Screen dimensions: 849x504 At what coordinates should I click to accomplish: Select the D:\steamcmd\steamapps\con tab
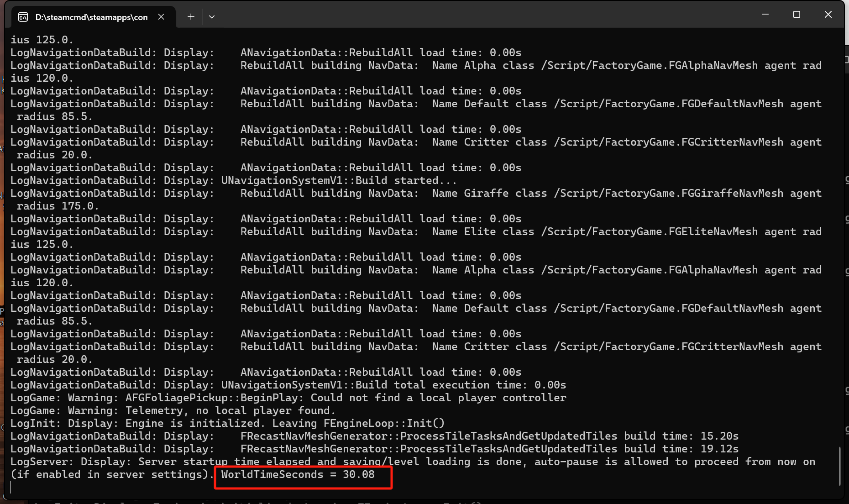click(x=91, y=16)
